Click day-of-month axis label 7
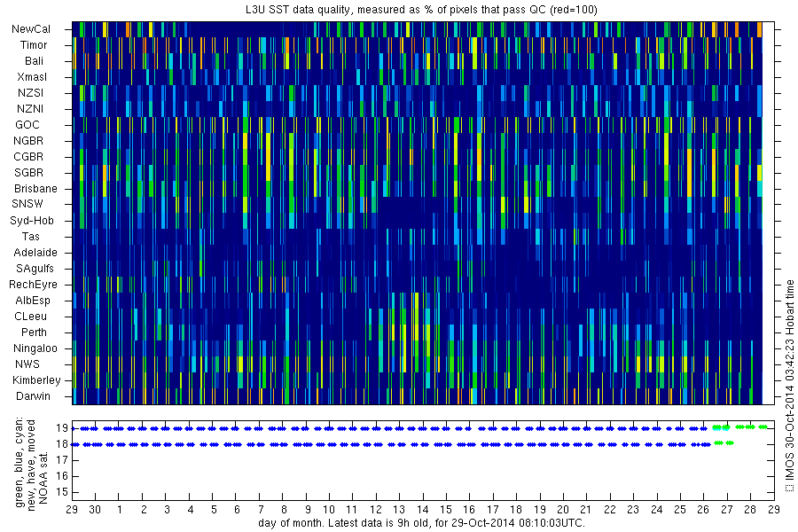 click(x=261, y=510)
